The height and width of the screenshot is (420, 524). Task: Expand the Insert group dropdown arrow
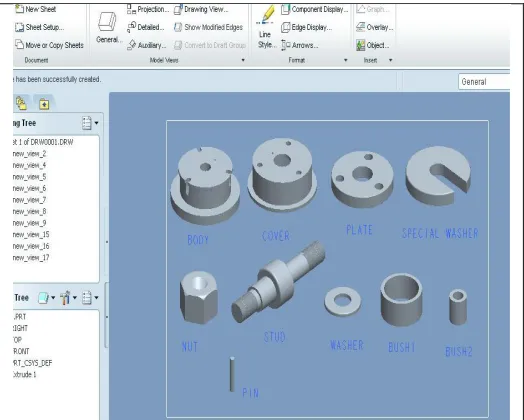pyautogui.click(x=390, y=60)
